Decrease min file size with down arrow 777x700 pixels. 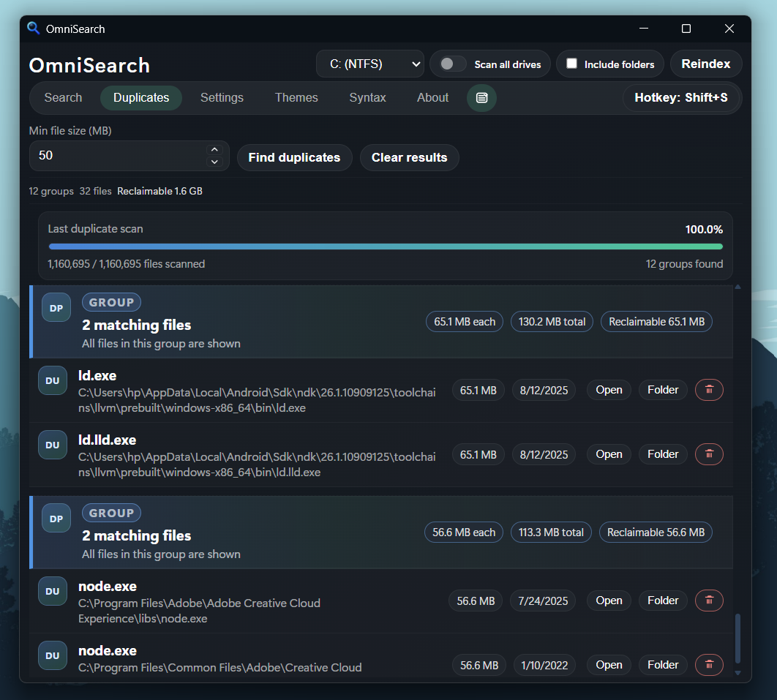214,162
